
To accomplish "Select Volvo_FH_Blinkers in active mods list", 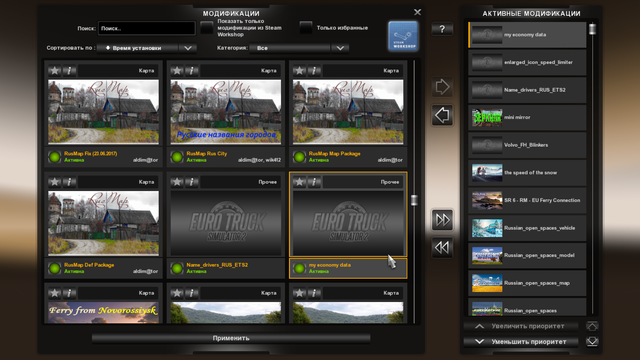I will (527, 145).
